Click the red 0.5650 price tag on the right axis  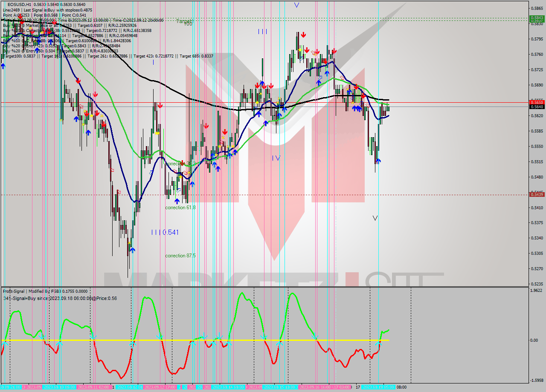point(536,103)
